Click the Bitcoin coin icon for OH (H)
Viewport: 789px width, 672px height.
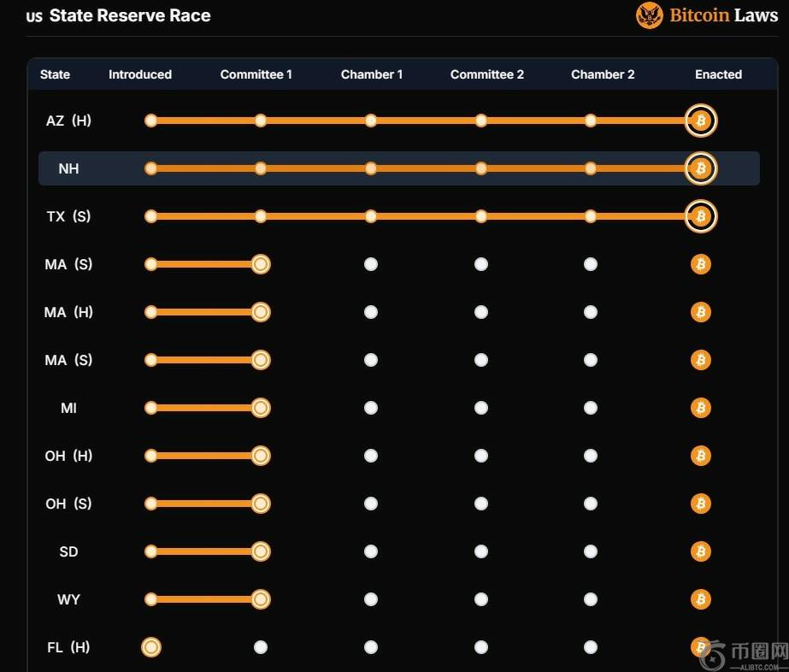[x=700, y=456]
